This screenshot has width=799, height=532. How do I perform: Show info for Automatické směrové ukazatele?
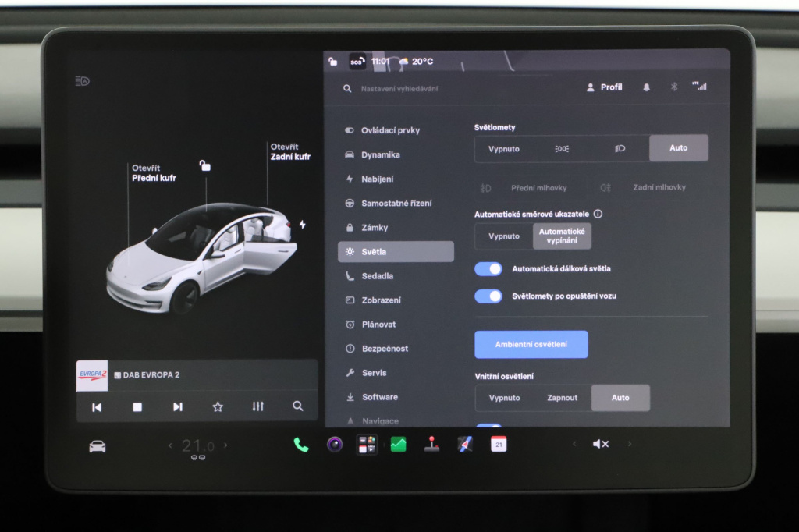[x=598, y=214]
